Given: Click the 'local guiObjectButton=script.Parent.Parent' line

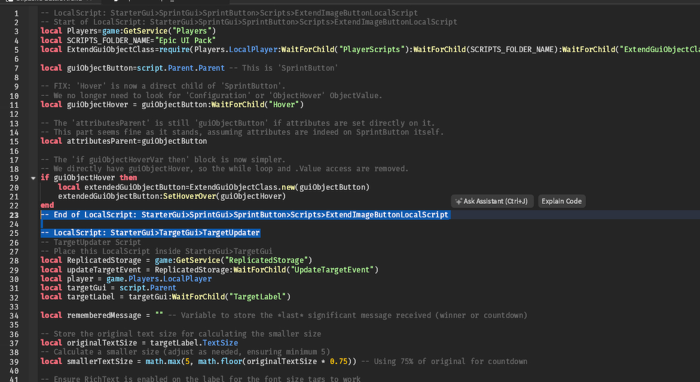Looking at the screenshot, I should point(189,68).
